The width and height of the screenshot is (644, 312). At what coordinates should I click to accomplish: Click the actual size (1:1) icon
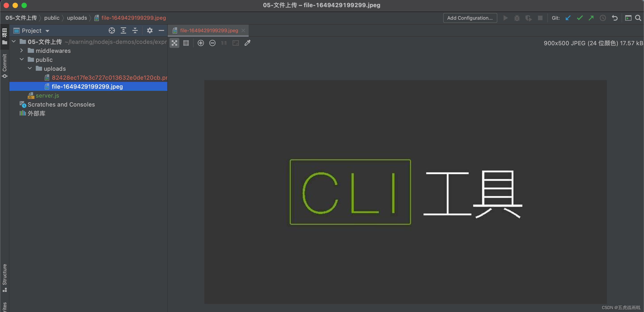coord(223,42)
